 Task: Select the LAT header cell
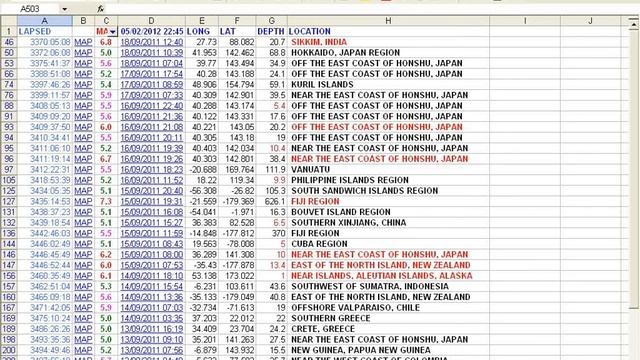click(237, 31)
